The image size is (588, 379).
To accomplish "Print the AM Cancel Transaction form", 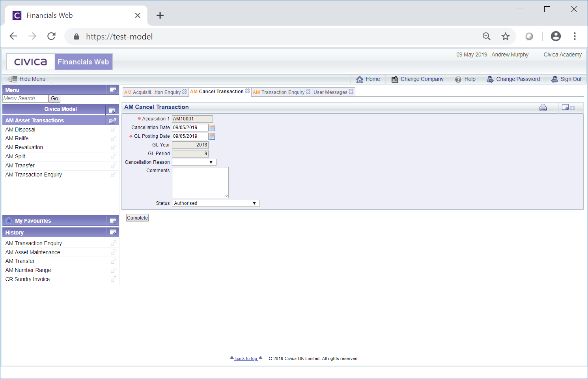I will click(x=543, y=107).
